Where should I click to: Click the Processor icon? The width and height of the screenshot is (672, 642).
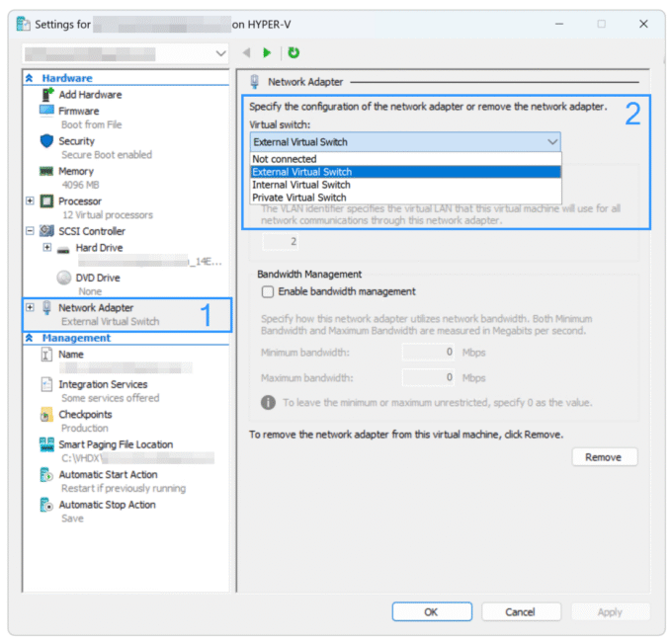(46, 201)
